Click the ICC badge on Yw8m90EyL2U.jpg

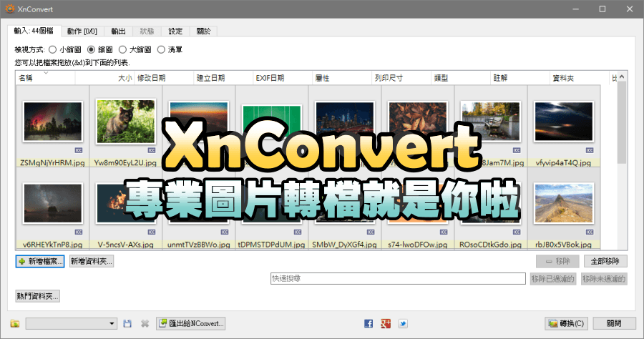click(x=152, y=150)
